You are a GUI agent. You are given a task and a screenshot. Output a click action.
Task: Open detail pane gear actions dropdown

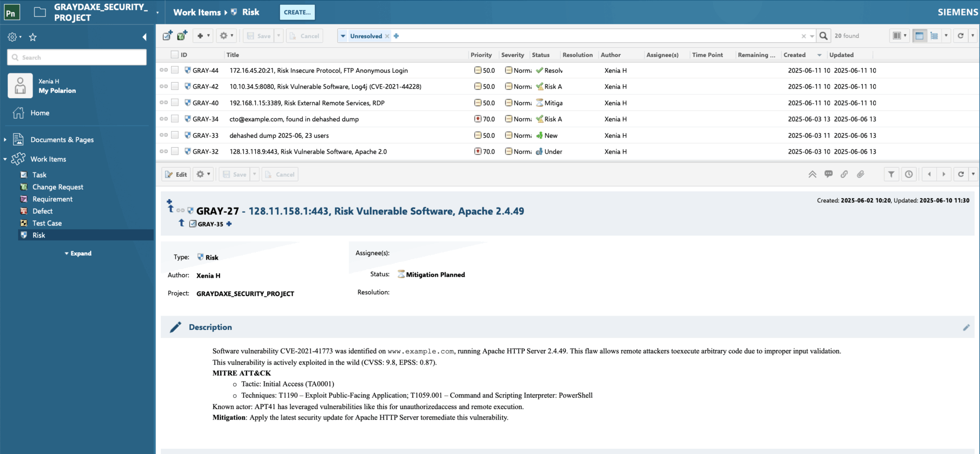203,174
